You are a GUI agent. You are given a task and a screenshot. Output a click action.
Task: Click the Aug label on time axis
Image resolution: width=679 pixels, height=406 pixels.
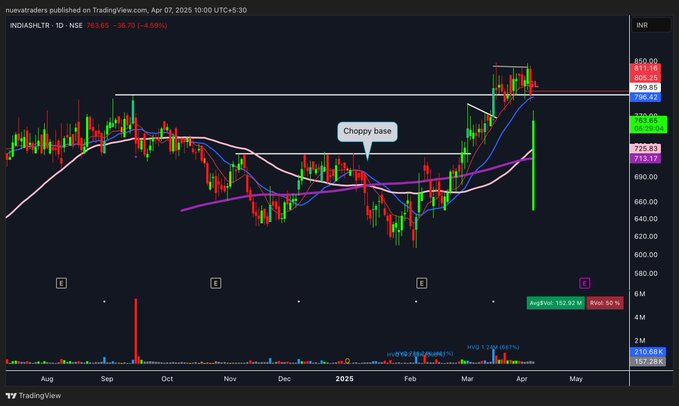pyautogui.click(x=47, y=379)
